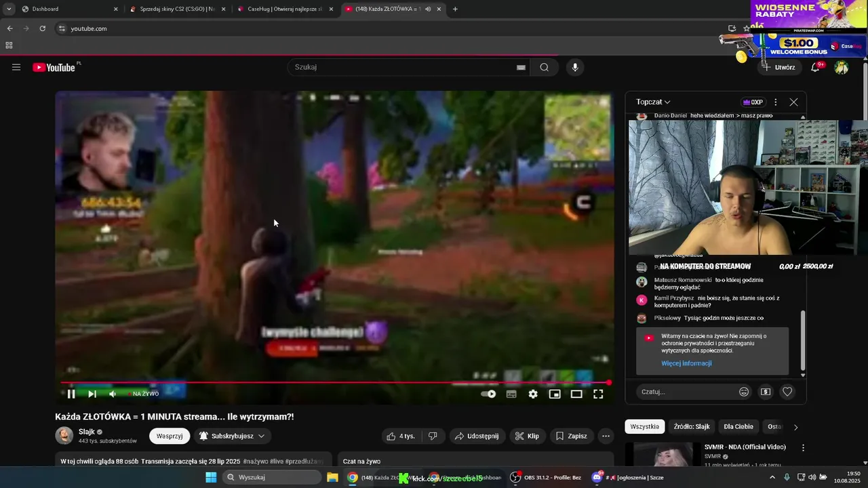Share video via Udostępnij
The width and height of the screenshot is (868, 488).
tap(477, 436)
